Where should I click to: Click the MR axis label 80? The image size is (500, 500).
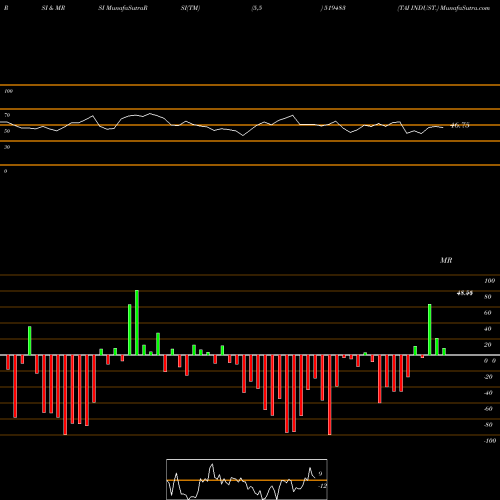click(488, 297)
